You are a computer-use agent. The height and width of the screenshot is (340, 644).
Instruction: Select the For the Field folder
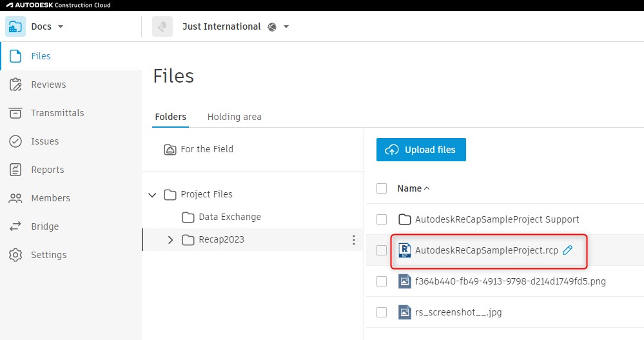[207, 149]
